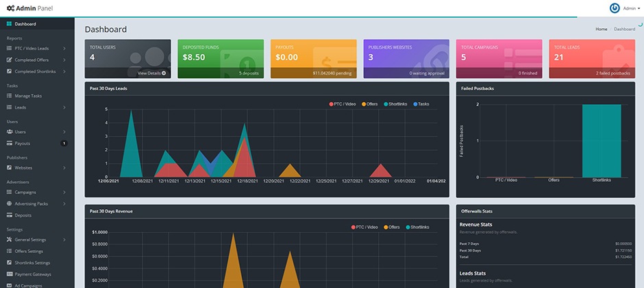Viewport: 644px width, 288px height.
Task: Expand Completed Shortlinks submenu chevron
Action: coord(64,71)
